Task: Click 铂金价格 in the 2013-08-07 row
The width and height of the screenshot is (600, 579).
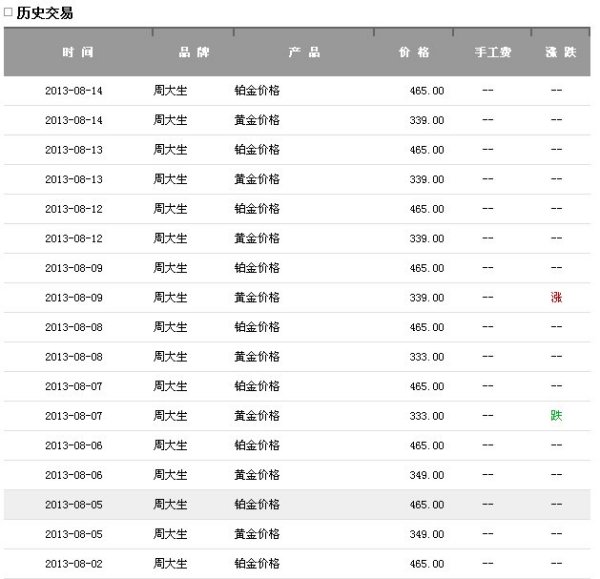Action: 257,386
